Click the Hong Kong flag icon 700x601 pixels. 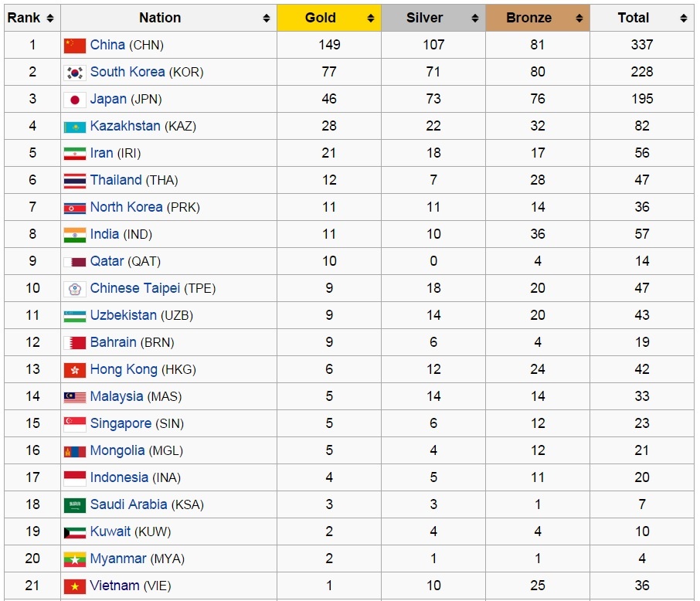(x=74, y=370)
